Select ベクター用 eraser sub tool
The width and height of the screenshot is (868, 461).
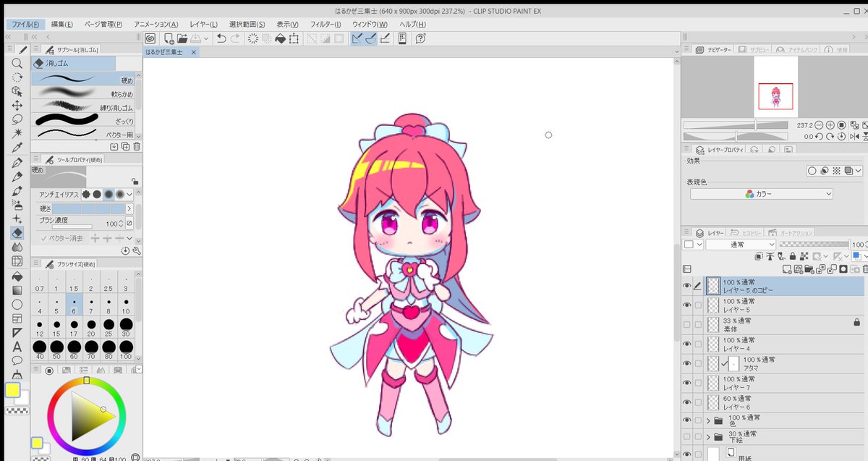(83, 133)
